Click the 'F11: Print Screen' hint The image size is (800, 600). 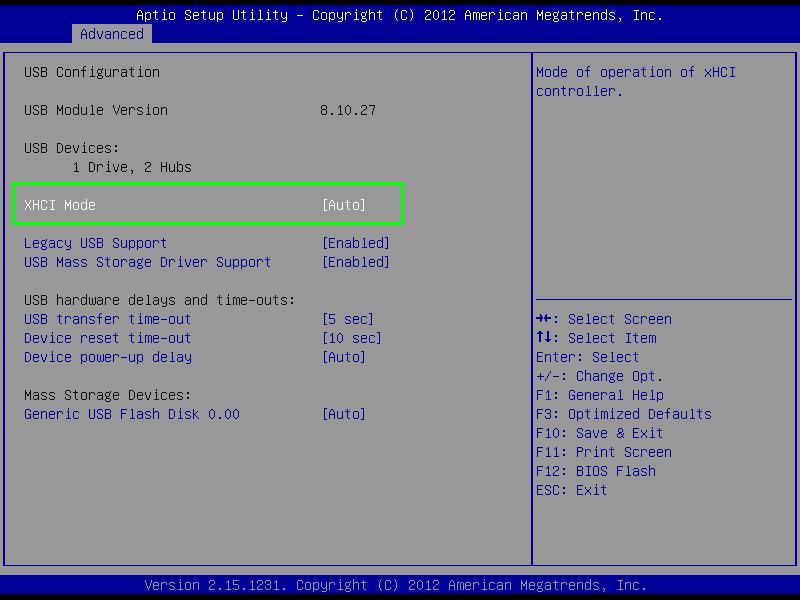pos(604,453)
